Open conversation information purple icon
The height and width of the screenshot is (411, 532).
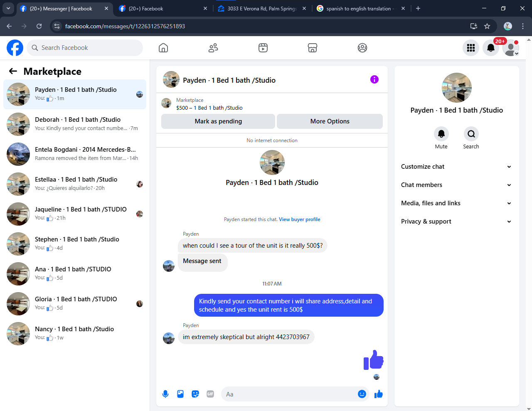(374, 79)
